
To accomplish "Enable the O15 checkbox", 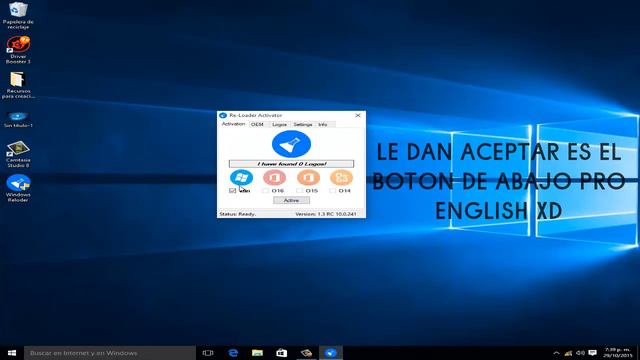I will (300, 191).
